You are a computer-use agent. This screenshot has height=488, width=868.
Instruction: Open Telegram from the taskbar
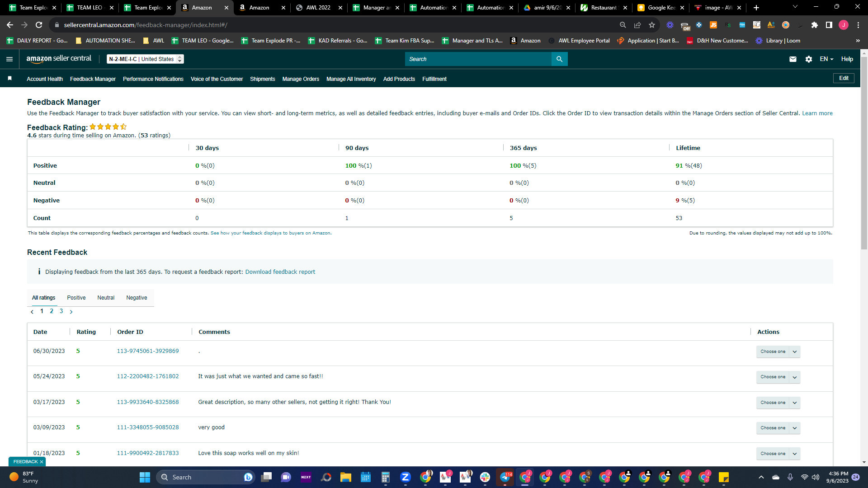(x=505, y=477)
